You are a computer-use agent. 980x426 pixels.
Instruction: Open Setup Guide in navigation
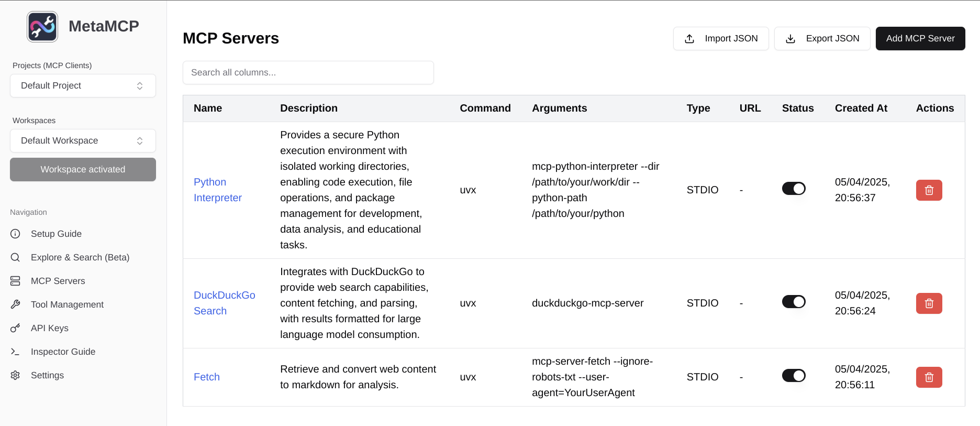(x=56, y=234)
